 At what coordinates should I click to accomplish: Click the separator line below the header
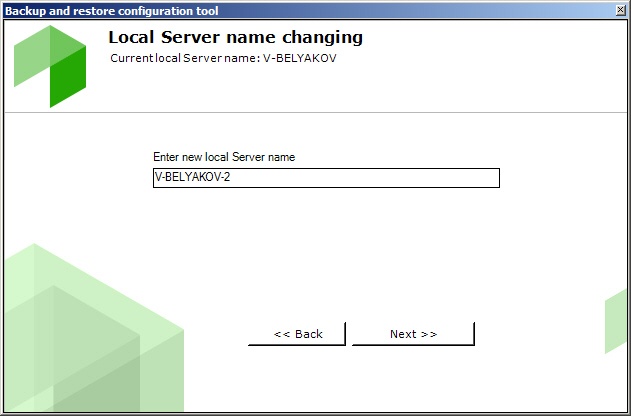click(x=316, y=113)
